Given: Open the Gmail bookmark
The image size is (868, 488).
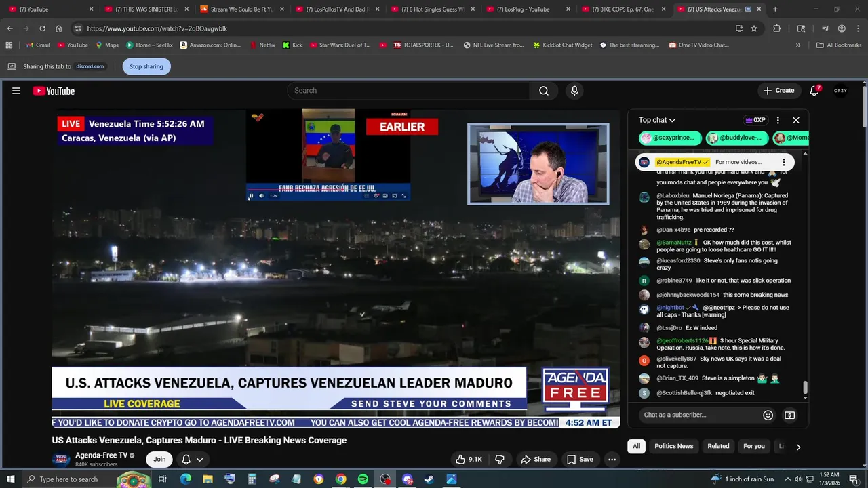Looking at the screenshot, I should point(37,45).
